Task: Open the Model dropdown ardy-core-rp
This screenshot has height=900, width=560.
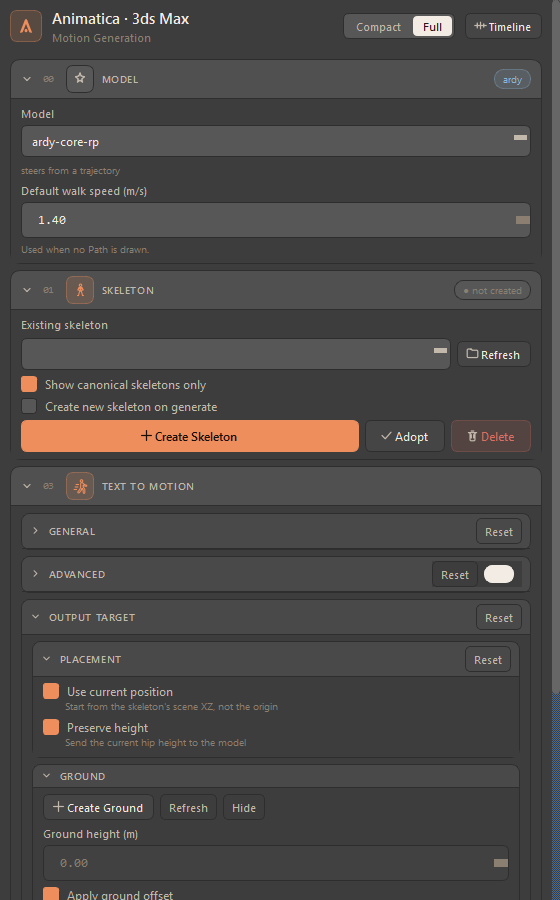Action: pyautogui.click(x=275, y=141)
